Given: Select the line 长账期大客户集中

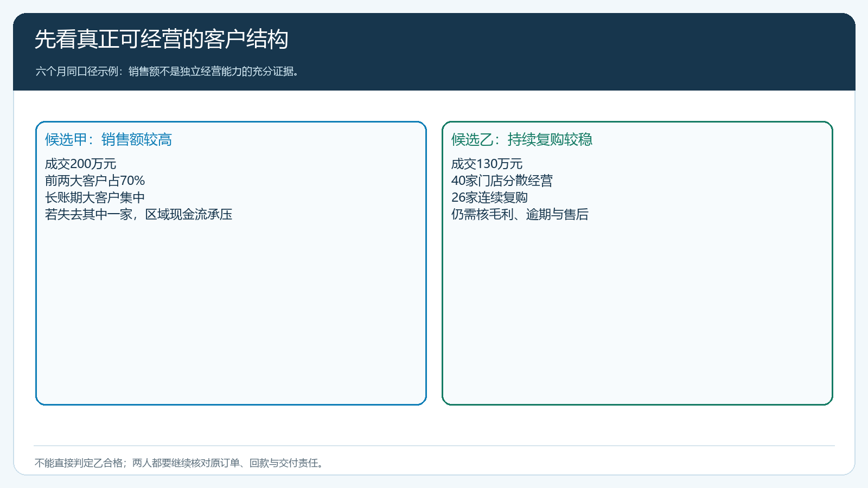Looking at the screenshot, I should pyautogui.click(x=95, y=197).
